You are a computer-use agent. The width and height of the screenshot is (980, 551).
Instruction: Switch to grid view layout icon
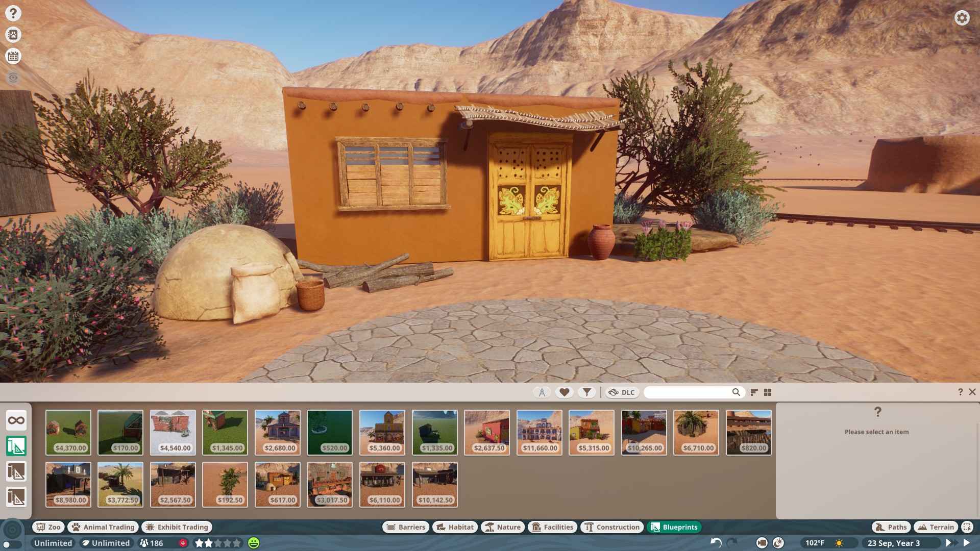click(x=768, y=392)
